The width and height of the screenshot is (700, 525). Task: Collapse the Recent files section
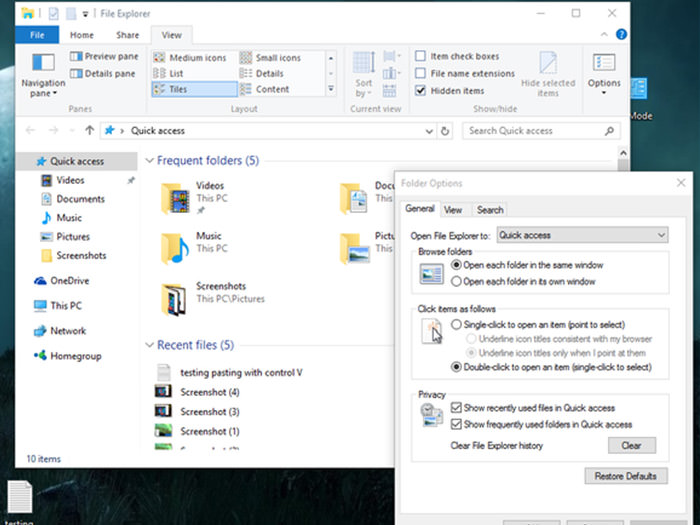tap(149, 346)
